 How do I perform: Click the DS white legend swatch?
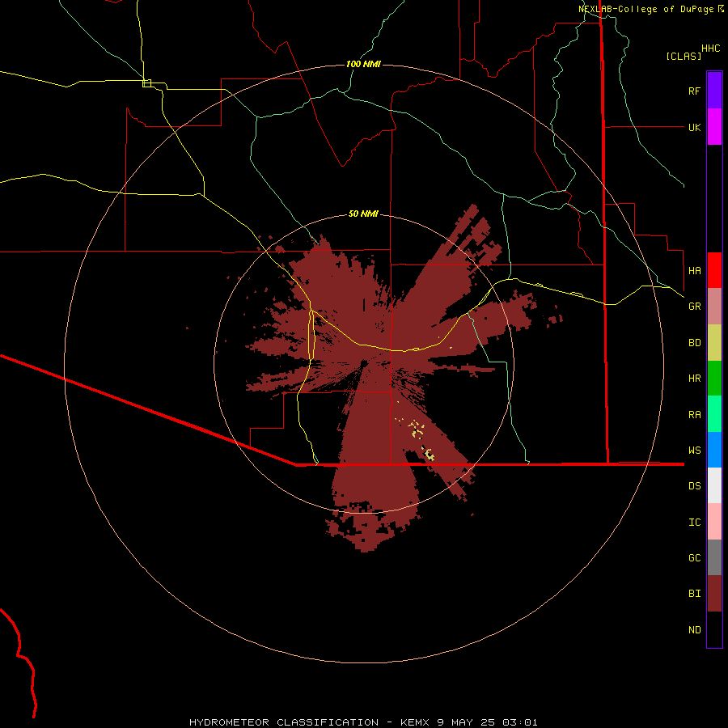714,485
